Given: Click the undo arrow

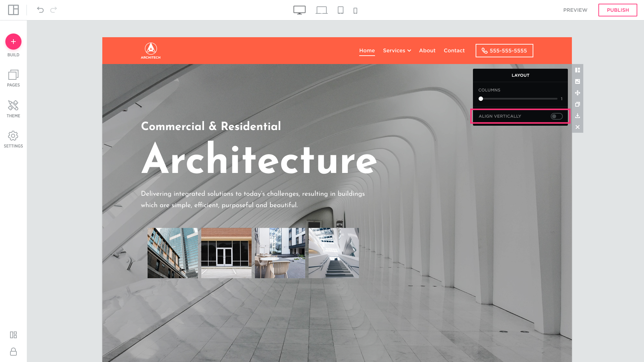Looking at the screenshot, I should (40, 10).
